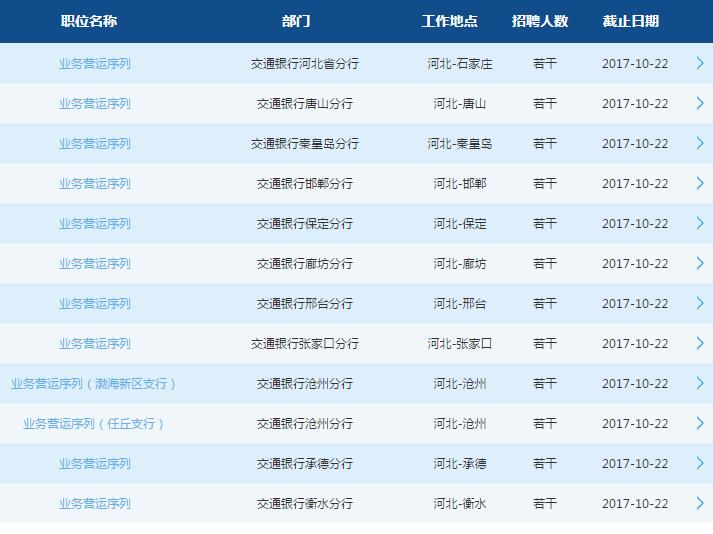
Task: Click the 截止日期 column header
Action: [631, 21]
